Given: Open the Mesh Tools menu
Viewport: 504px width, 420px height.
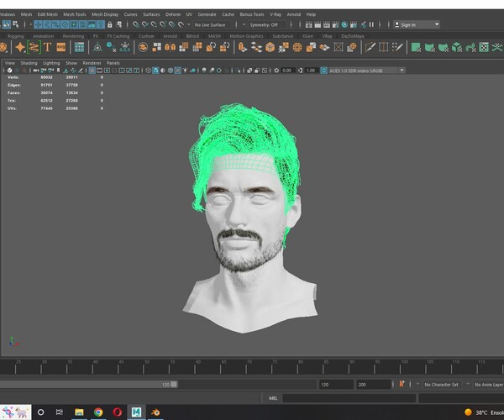Looking at the screenshot, I should tap(74, 14).
